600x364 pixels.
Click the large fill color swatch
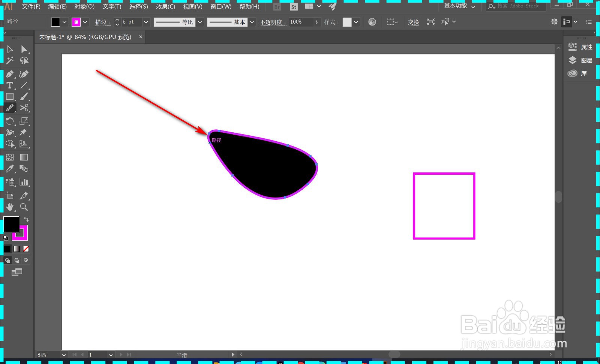coord(11,224)
